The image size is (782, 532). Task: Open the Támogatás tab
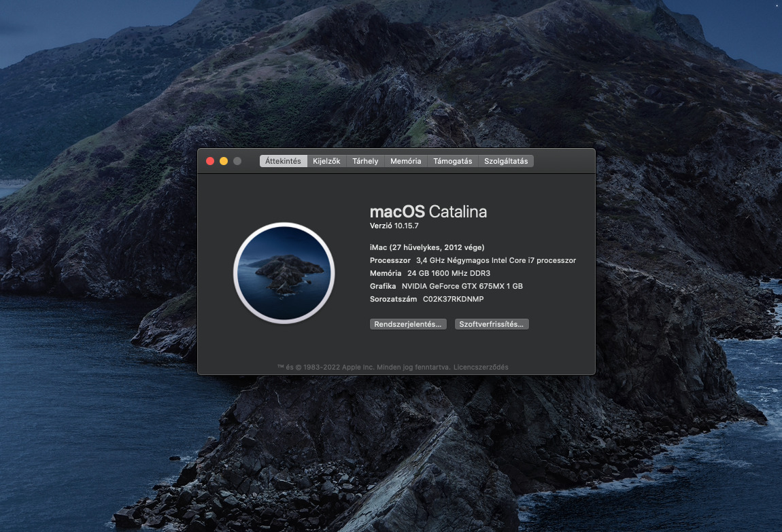tap(452, 161)
